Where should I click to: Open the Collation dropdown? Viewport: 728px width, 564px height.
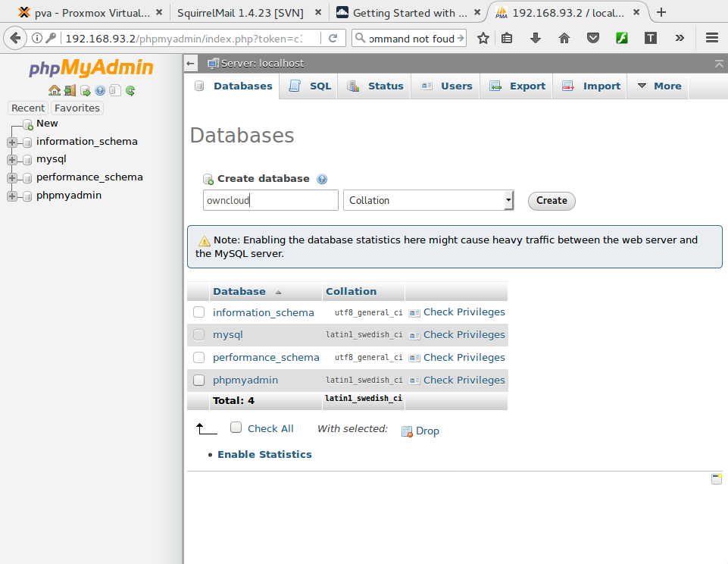[x=429, y=200]
